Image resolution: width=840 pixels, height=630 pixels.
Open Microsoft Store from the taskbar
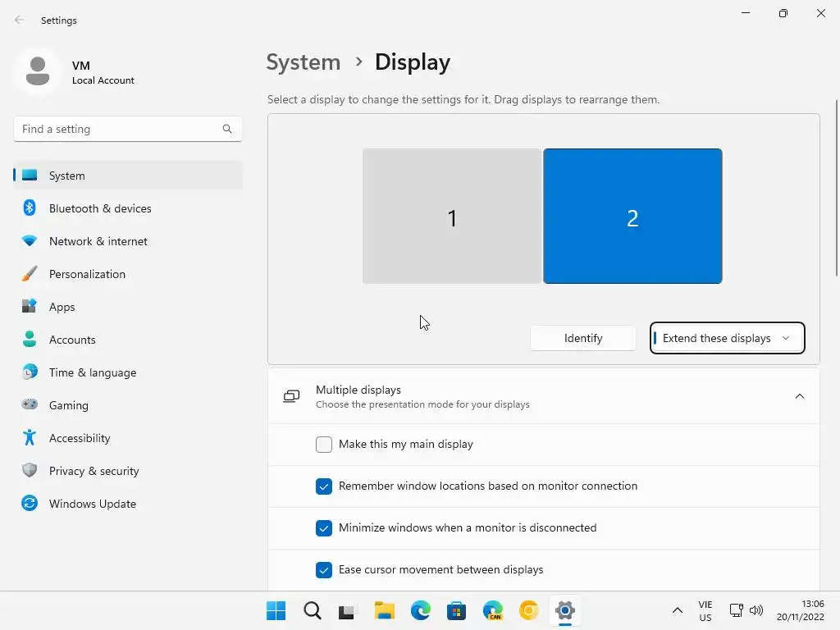tap(456, 610)
